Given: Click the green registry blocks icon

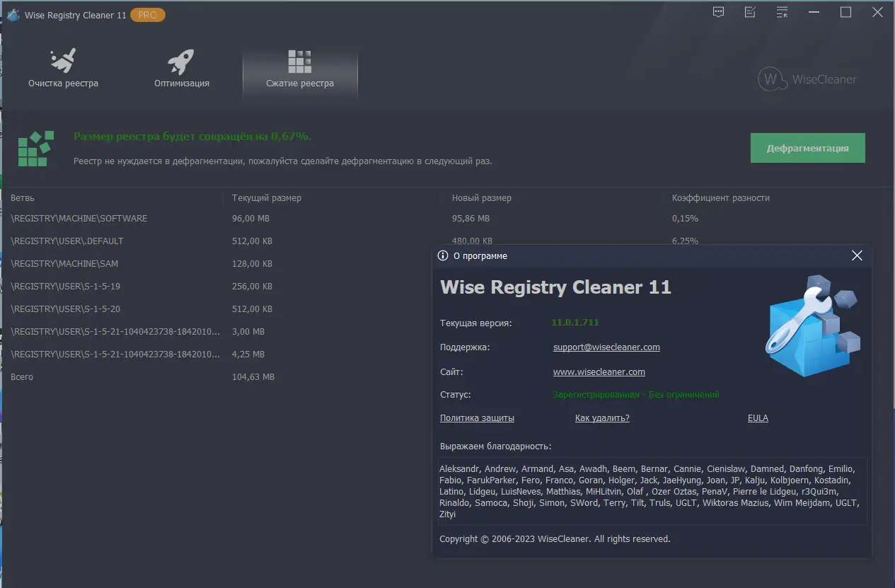Looking at the screenshot, I should pyautogui.click(x=34, y=148).
